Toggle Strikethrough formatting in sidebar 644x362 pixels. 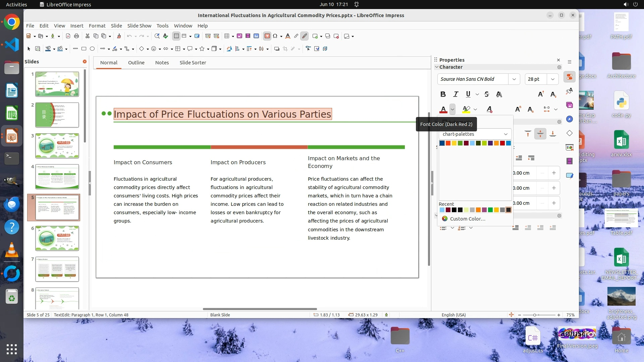point(487,94)
